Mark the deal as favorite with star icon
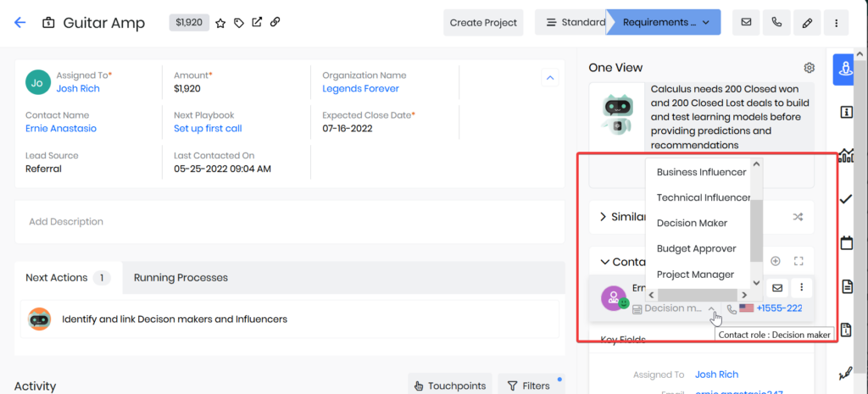Viewport: 868px width, 394px height. (x=220, y=23)
